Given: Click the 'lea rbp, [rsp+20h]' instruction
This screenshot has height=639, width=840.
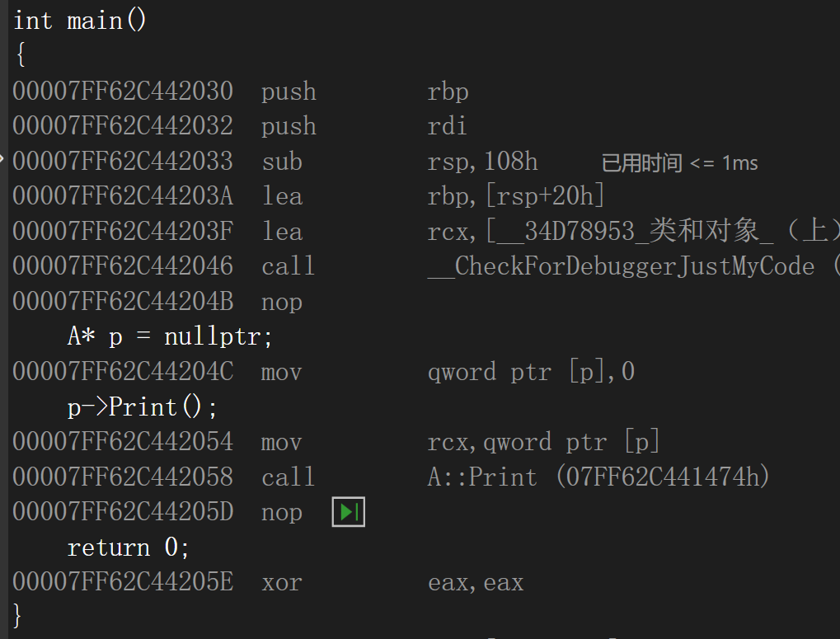Looking at the screenshot, I should point(308,196).
